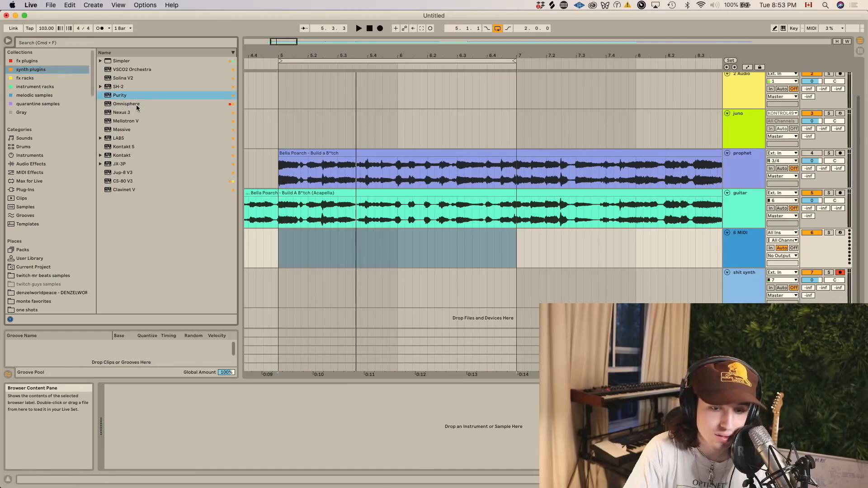Viewport: 868px width, 488px height.
Task: Click the Tap tempo button
Action: tap(29, 28)
